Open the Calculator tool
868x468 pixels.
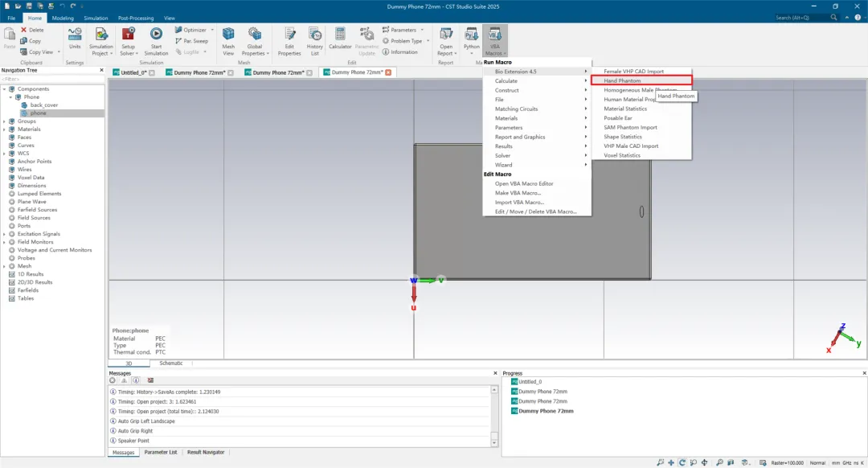tap(340, 39)
